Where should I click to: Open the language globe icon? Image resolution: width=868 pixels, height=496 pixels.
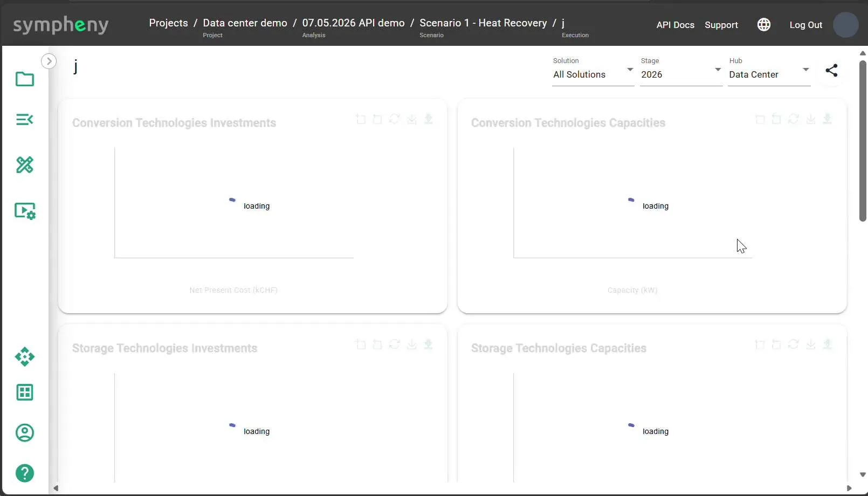point(764,25)
